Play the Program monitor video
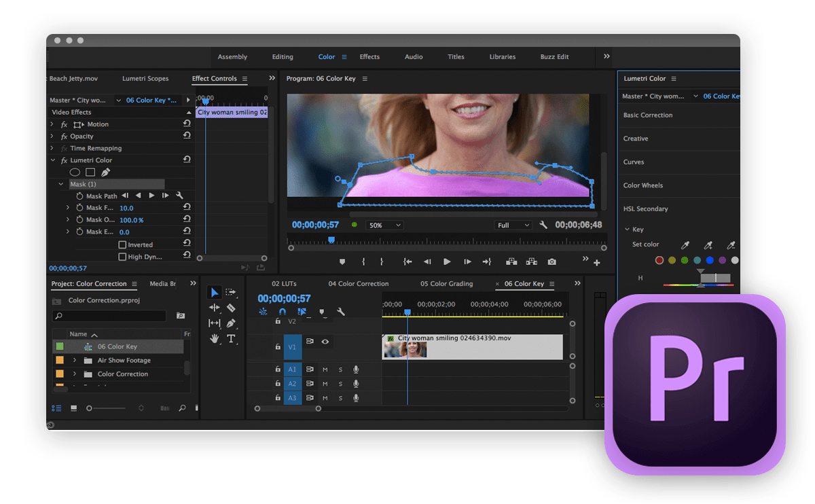This screenshot has width=815, height=504. 447,262
